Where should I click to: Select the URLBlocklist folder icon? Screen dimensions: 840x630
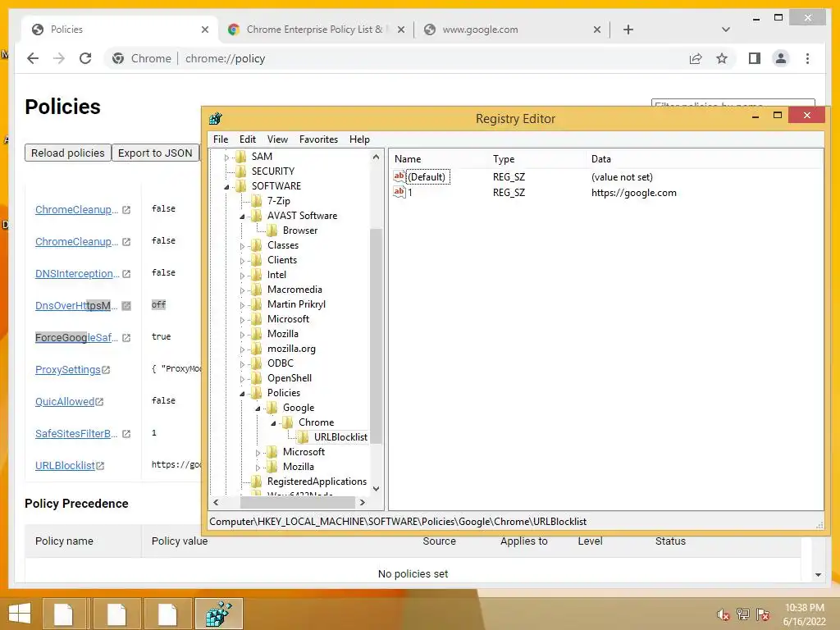(x=304, y=437)
